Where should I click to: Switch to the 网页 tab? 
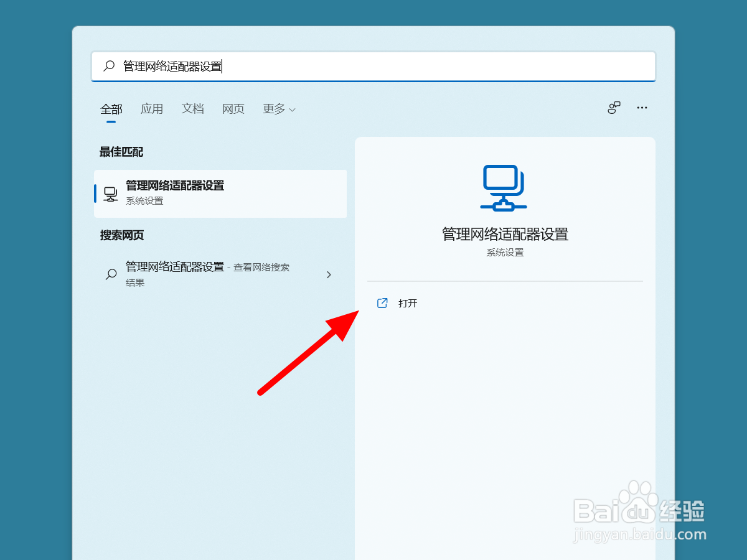coord(233,109)
